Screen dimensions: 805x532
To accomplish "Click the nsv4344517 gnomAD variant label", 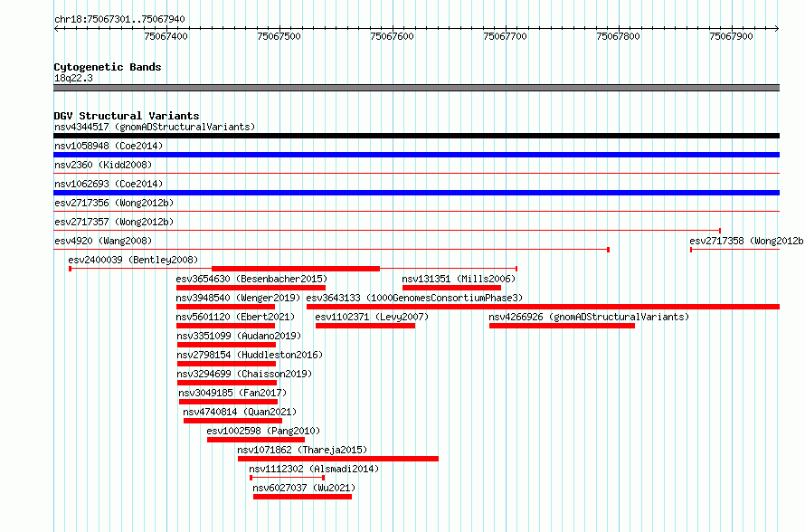I will 155,127.
